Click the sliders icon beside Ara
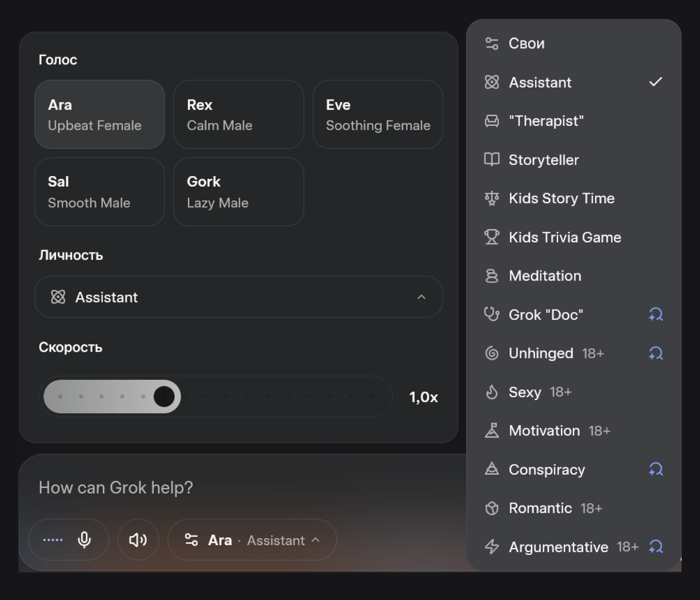Viewport: 700px width, 600px height. 191,540
